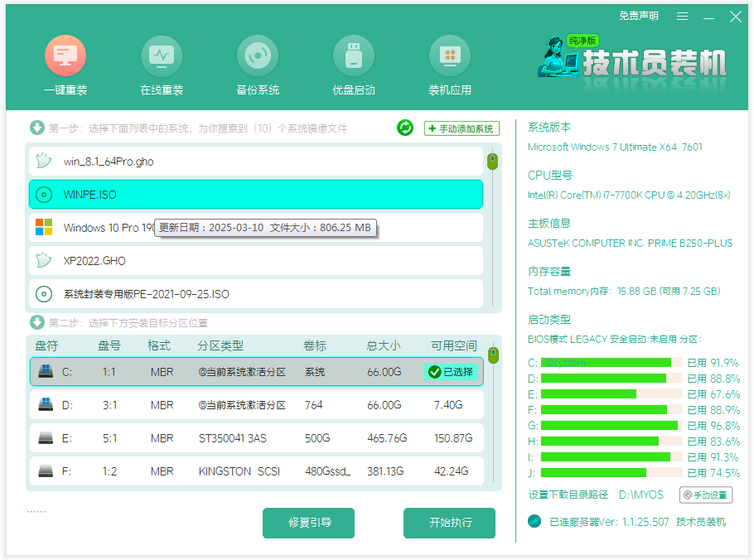Click the partition list scrollbar handle
Screen dimensions: 754x560
pos(493,355)
